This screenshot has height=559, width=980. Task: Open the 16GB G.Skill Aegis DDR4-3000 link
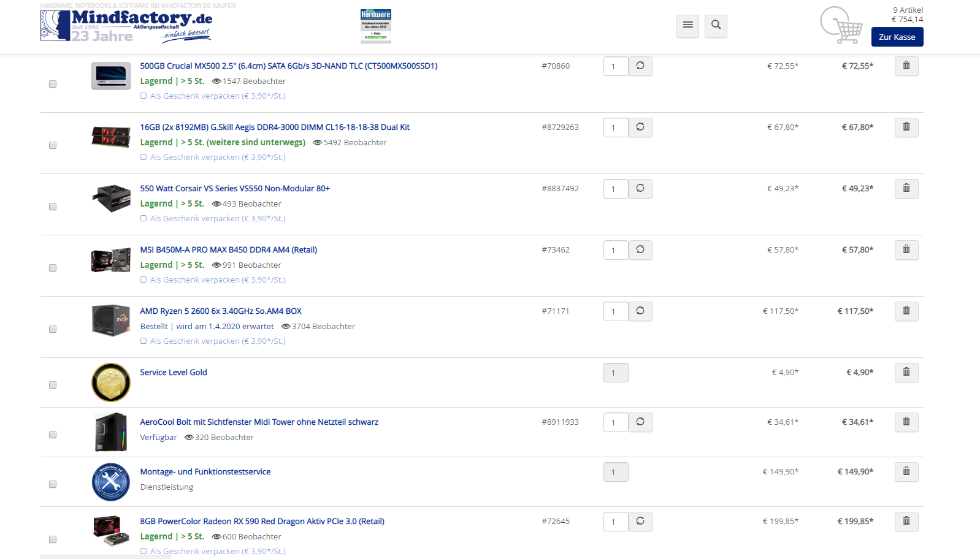pyautogui.click(x=275, y=127)
